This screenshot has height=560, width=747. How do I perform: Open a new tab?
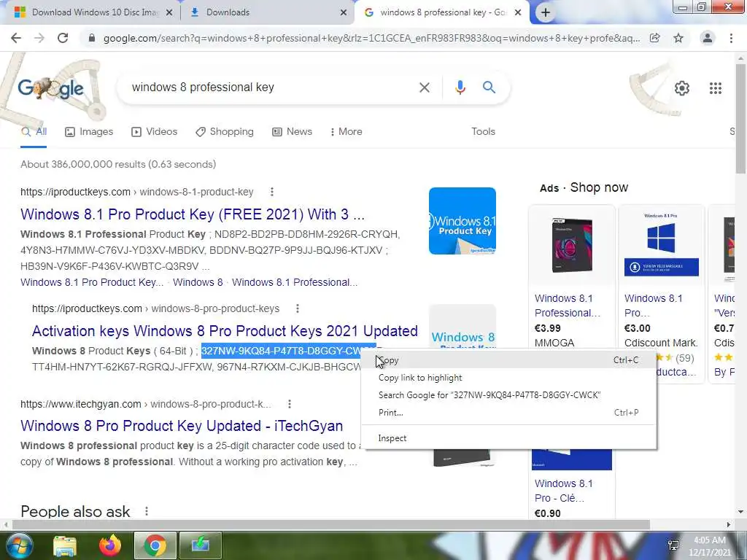pyautogui.click(x=546, y=13)
